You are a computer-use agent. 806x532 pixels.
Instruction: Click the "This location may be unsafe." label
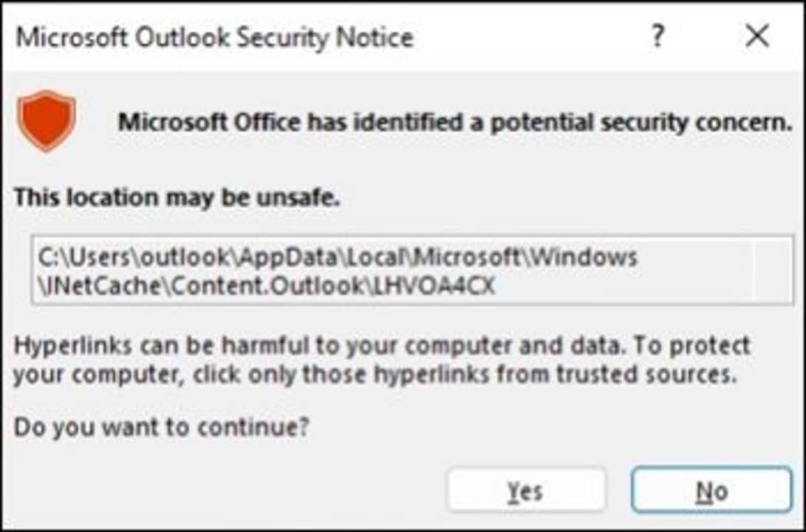point(177,197)
